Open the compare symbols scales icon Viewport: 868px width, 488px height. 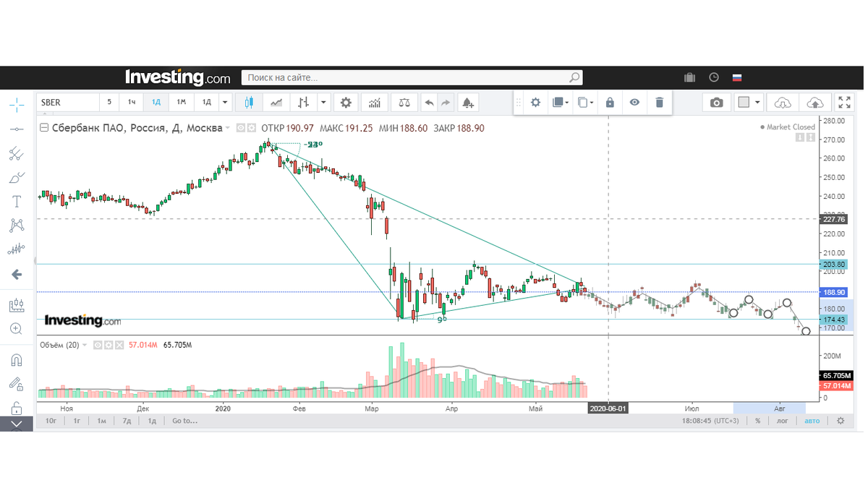coord(404,103)
